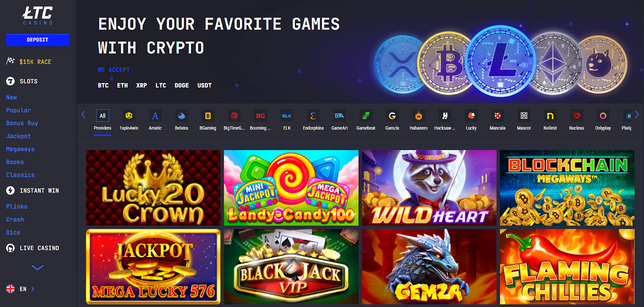The width and height of the screenshot is (644, 307).
Task: Filter by the Belatra provider icon
Action: [x=182, y=116]
